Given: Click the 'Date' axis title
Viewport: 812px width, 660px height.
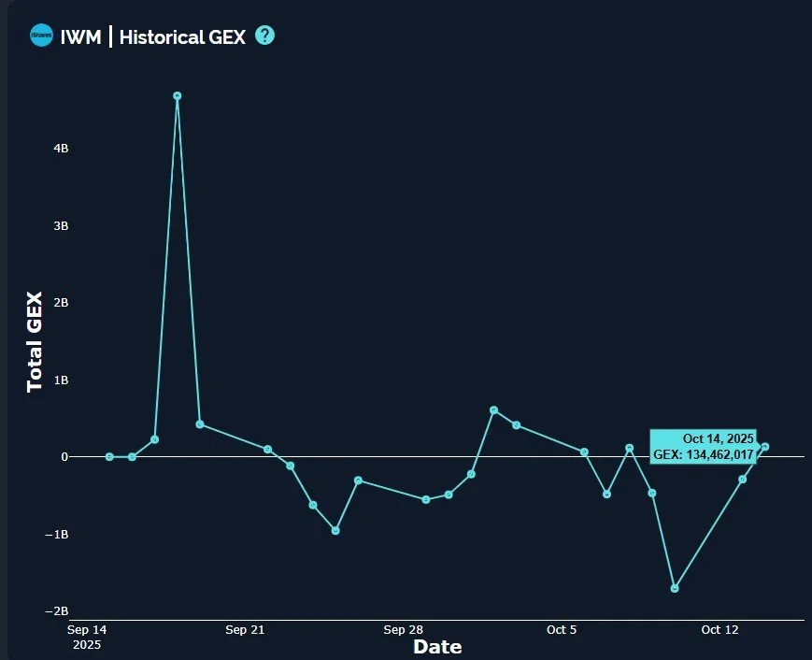Looking at the screenshot, I should coord(437,647).
